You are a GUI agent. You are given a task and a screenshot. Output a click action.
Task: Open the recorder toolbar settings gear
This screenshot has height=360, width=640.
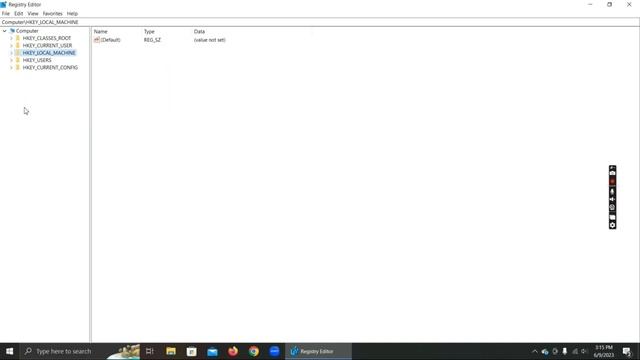pos(612,225)
